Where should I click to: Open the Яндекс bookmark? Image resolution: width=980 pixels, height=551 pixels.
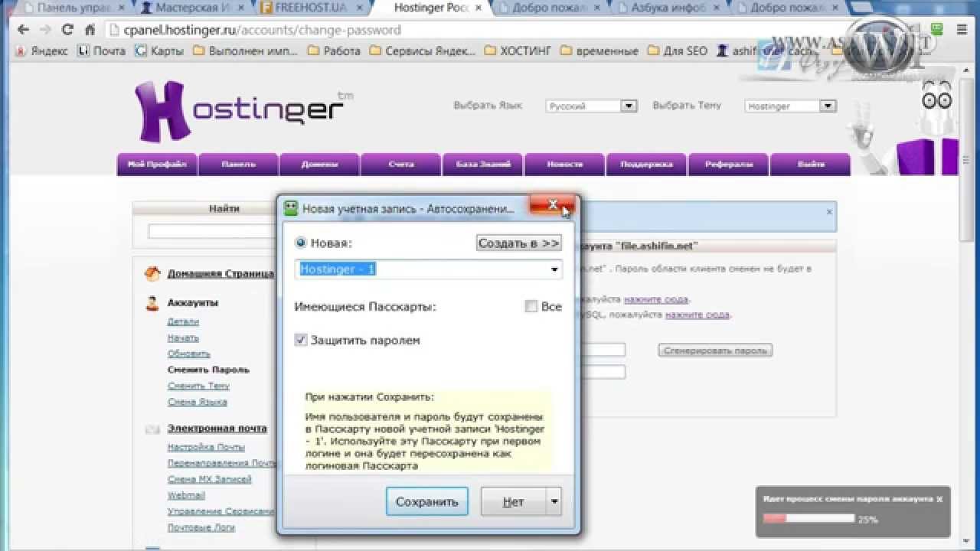point(41,51)
